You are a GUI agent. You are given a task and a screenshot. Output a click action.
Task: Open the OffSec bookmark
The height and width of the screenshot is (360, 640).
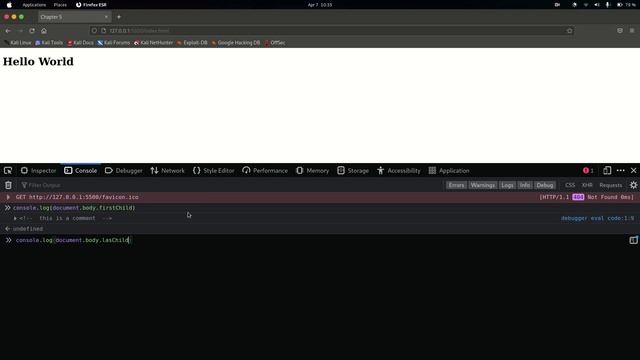275,42
